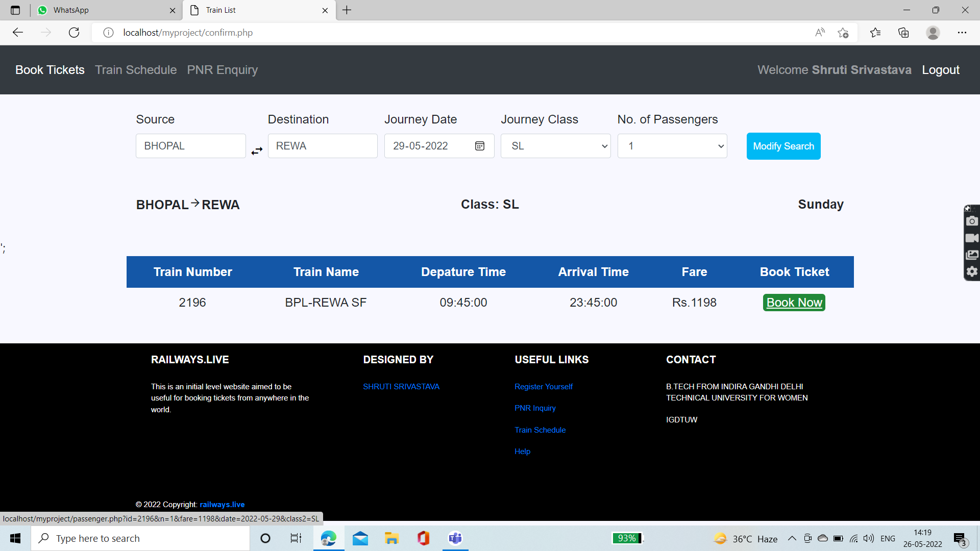Select PNR Enquiry in the navigation menu
The height and width of the screenshot is (551, 980).
(223, 70)
